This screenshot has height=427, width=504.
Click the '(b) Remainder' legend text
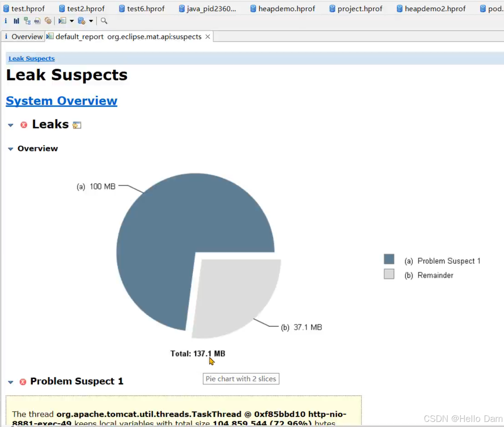pos(429,275)
